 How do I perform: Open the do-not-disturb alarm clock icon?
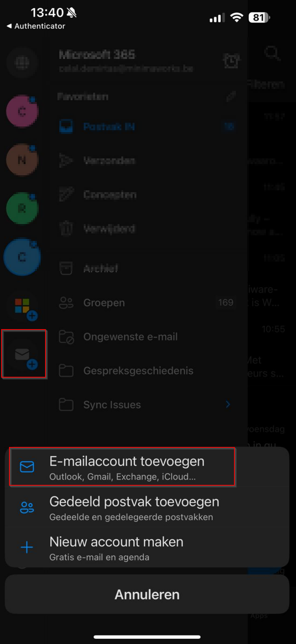click(231, 61)
